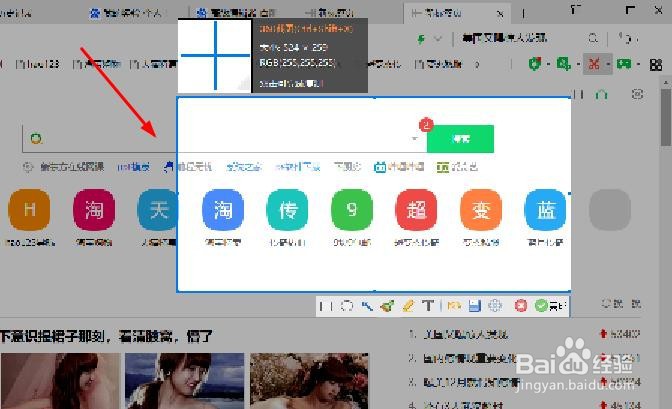Click the green home icon above page
Image resolution: width=672 pixels, height=409 pixels.
(602, 94)
